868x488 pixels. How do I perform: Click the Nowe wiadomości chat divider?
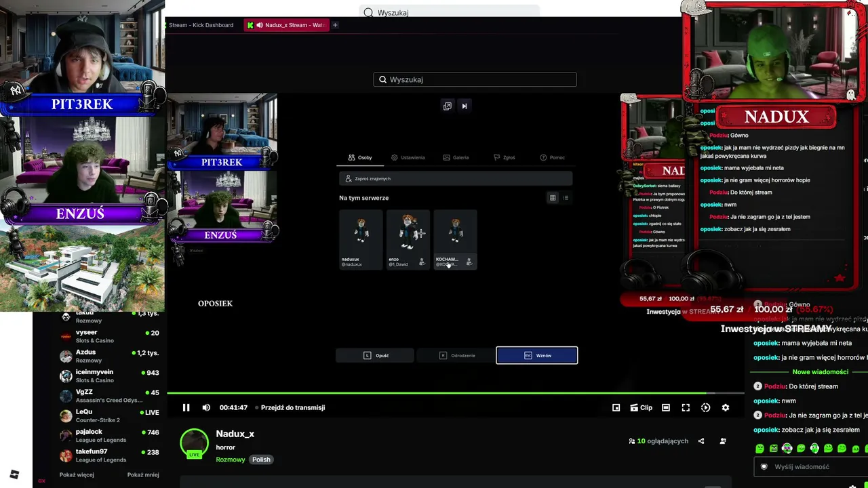[820, 372]
